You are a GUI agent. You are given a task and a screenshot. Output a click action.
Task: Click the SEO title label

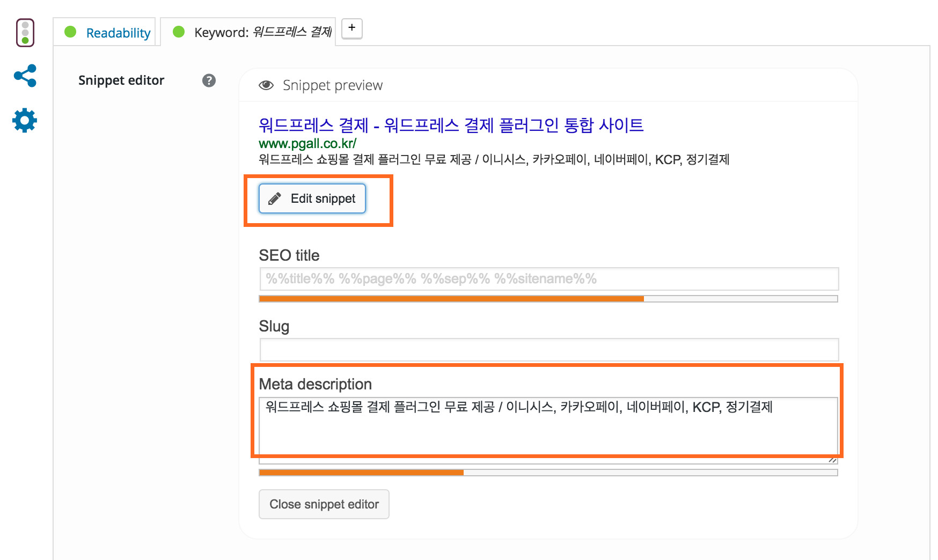pos(289,255)
